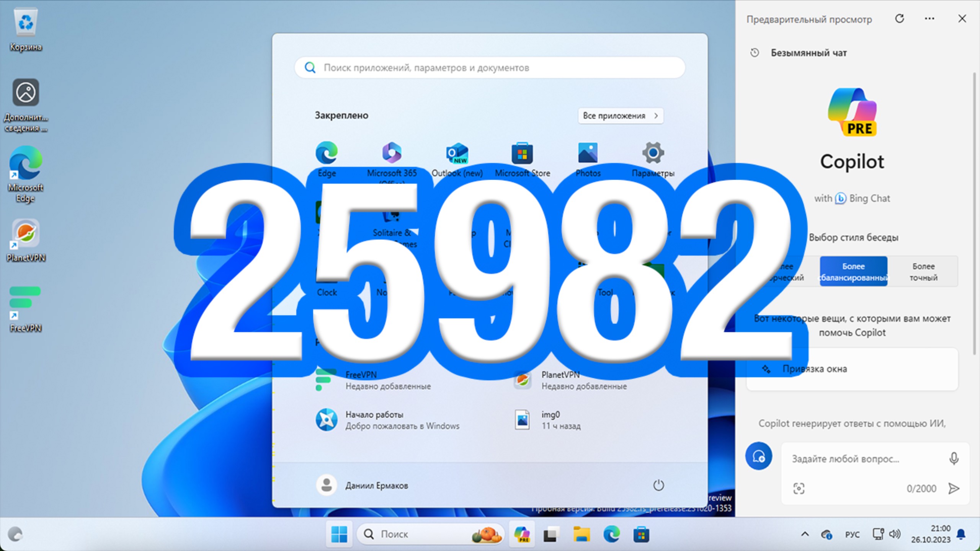Open the Copilot more options menu
This screenshot has height=551, width=980.
click(929, 18)
